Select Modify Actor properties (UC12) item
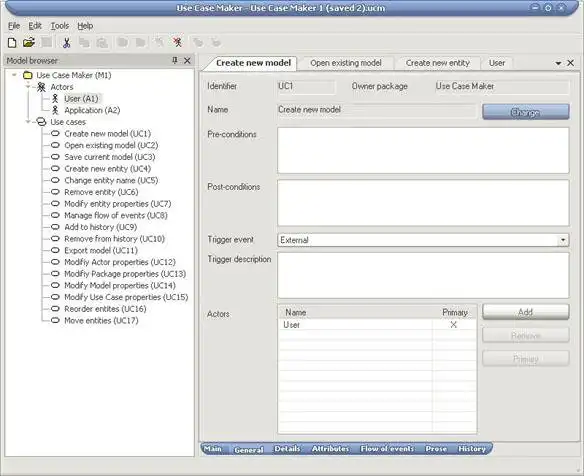The image size is (584, 476). coord(120,262)
